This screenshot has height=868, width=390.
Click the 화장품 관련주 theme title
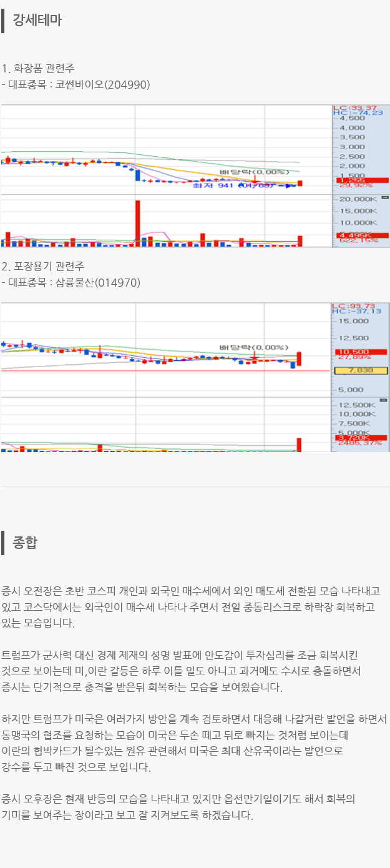click(44, 68)
